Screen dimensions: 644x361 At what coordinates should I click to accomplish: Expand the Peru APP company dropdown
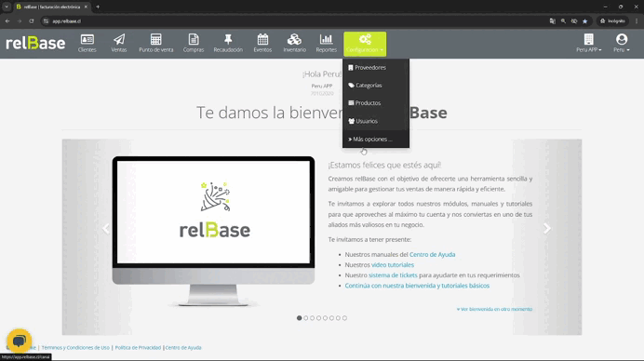click(588, 43)
